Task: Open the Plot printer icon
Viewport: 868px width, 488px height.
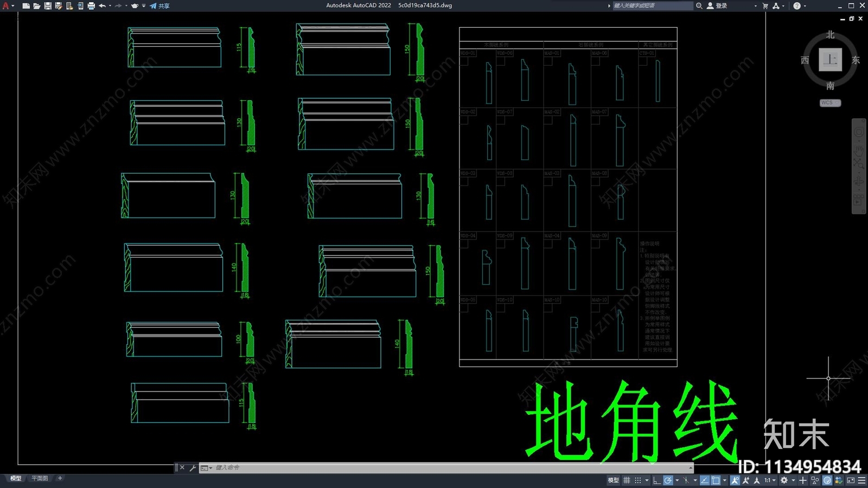Action: coord(92,5)
